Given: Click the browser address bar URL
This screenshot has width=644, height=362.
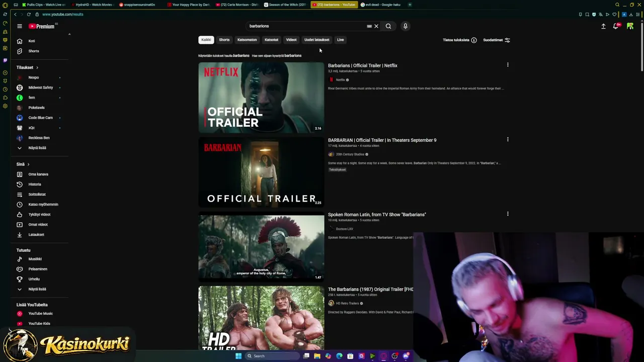Looking at the screenshot, I should (x=63, y=14).
